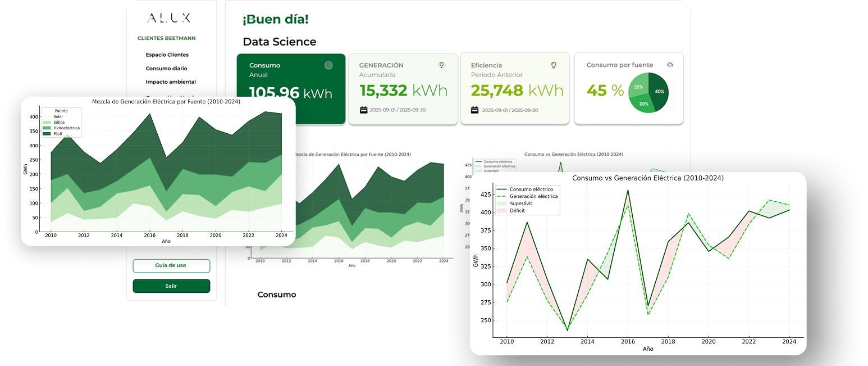
Task: Click the Guía de uso button
Action: coord(171,265)
